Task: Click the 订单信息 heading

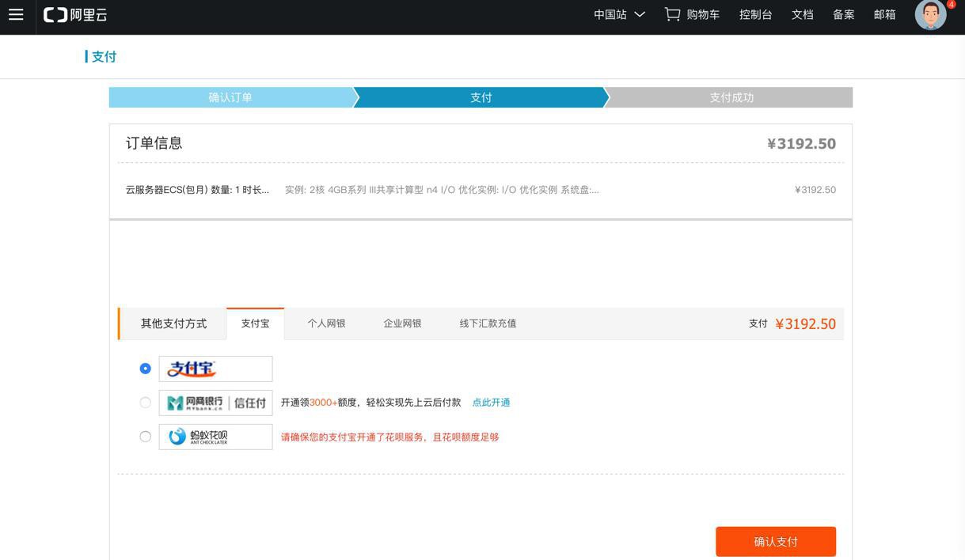Action: [154, 143]
